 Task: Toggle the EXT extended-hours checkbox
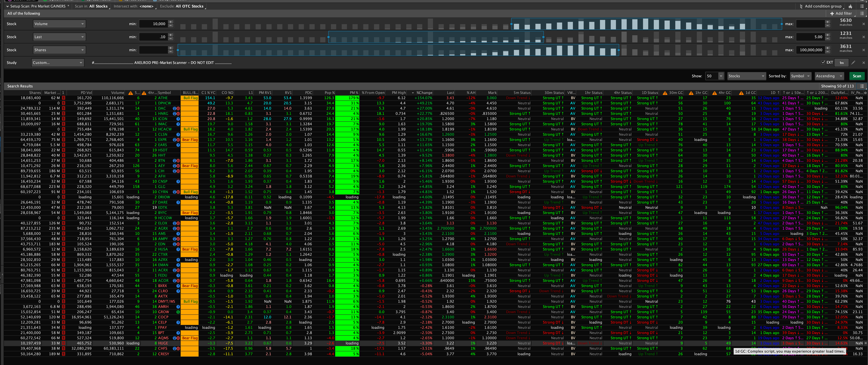(823, 62)
